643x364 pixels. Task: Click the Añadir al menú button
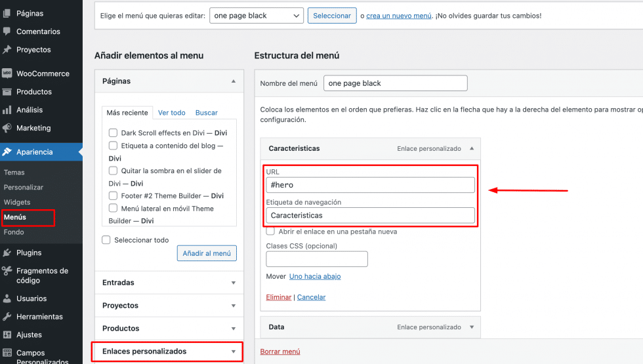[x=207, y=253]
